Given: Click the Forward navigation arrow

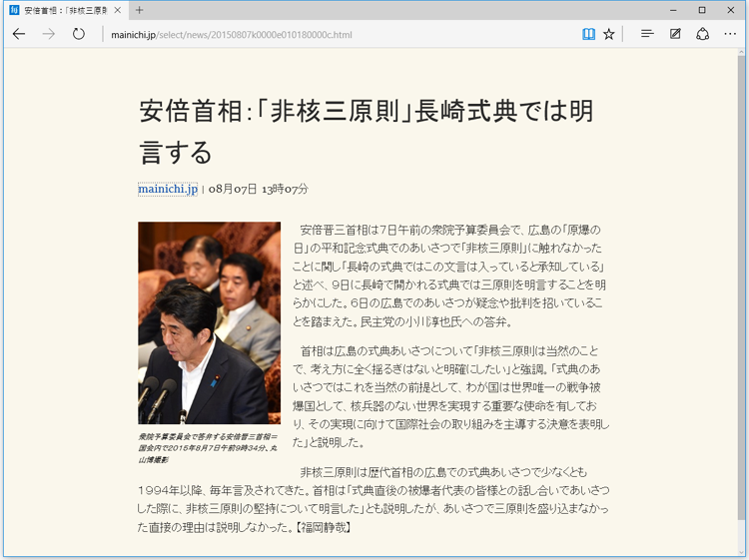Looking at the screenshot, I should pos(48,34).
